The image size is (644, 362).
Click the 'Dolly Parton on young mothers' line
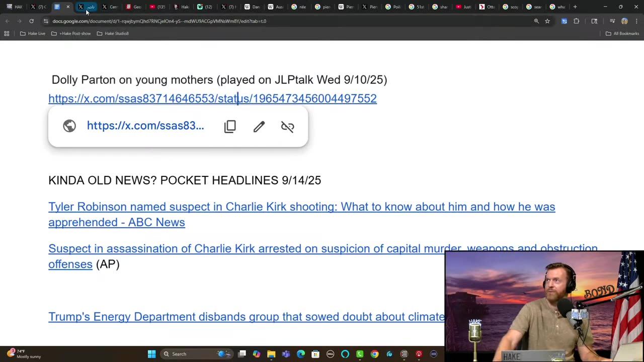point(219,79)
